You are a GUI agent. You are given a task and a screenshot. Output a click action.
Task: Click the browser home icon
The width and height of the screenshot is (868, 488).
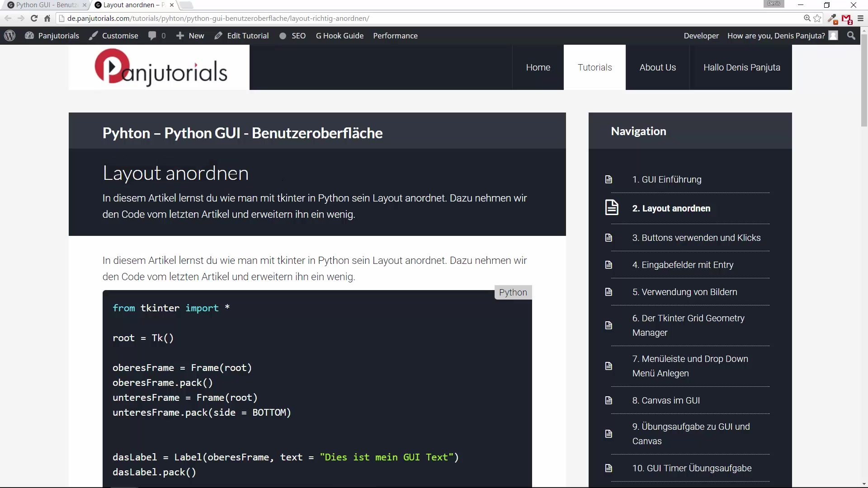click(47, 19)
